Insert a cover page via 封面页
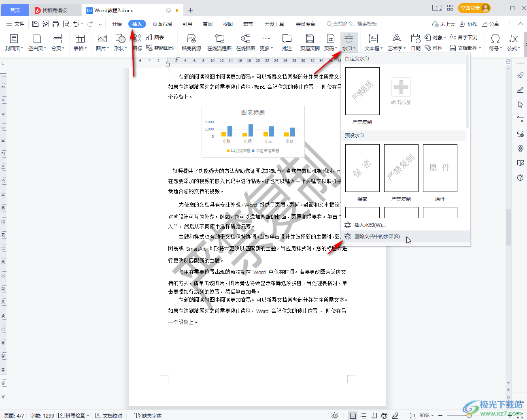The height and width of the screenshot is (420, 527). tap(14, 43)
